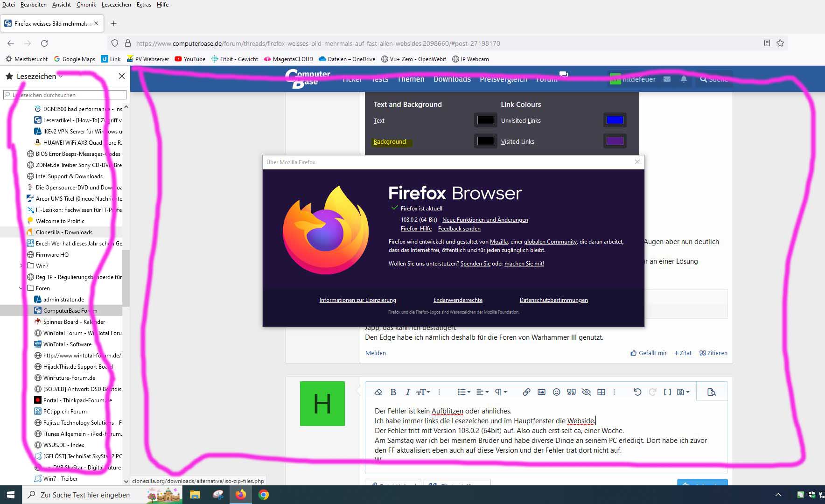Click the redo icon in editor toolbar
This screenshot has width=825, height=504.
(x=652, y=392)
